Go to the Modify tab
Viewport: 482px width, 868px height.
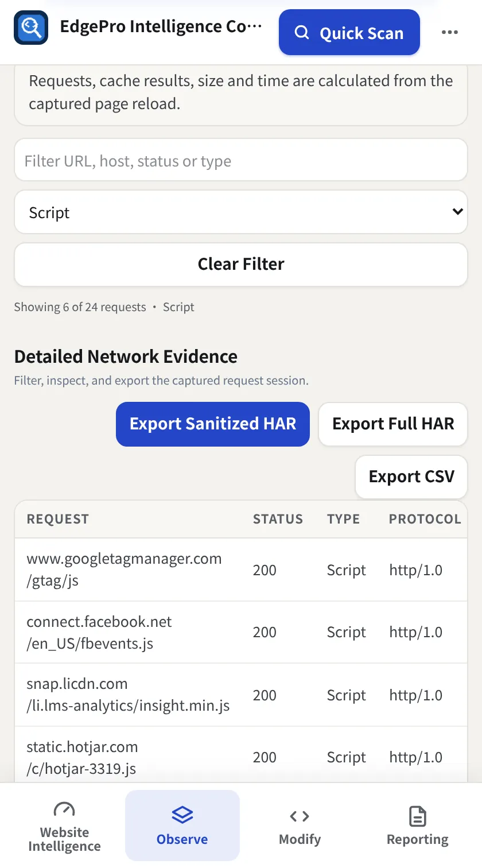[300, 826]
